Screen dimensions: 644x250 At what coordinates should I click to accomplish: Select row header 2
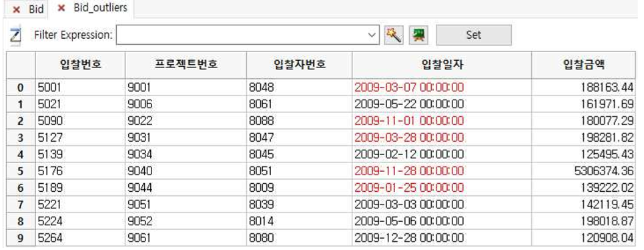pos(21,121)
